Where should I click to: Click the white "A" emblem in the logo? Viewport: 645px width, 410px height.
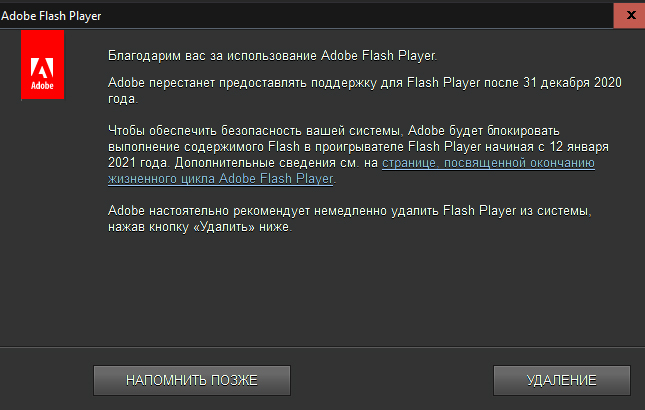[x=42, y=68]
